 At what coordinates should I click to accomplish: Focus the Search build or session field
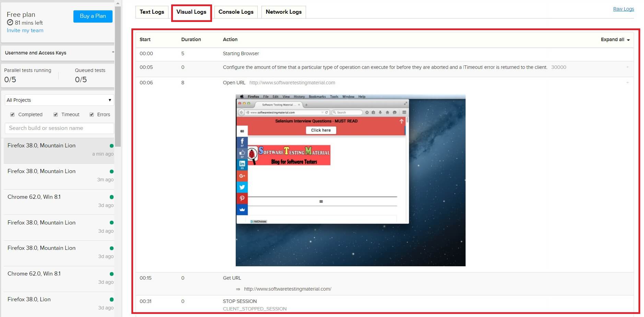tap(59, 128)
